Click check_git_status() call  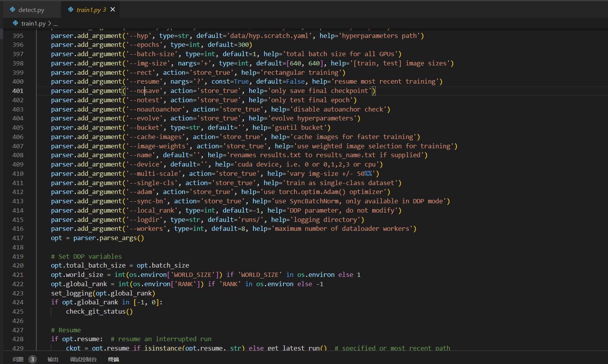(x=99, y=312)
